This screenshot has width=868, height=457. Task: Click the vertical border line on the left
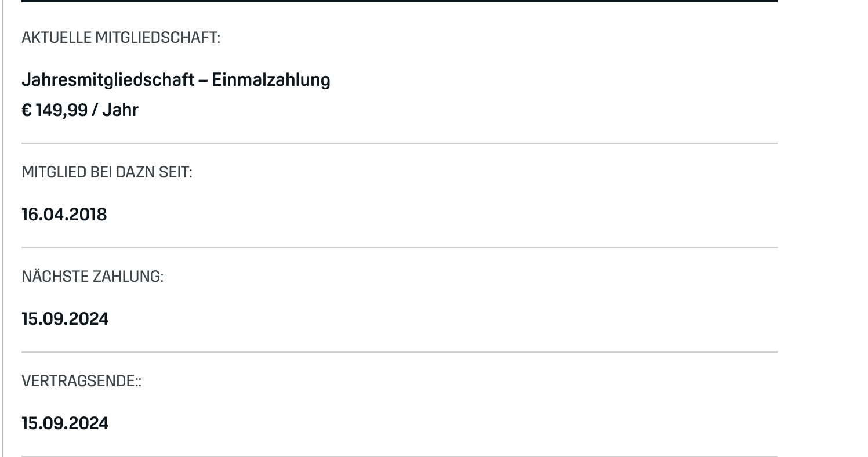(x=2, y=232)
